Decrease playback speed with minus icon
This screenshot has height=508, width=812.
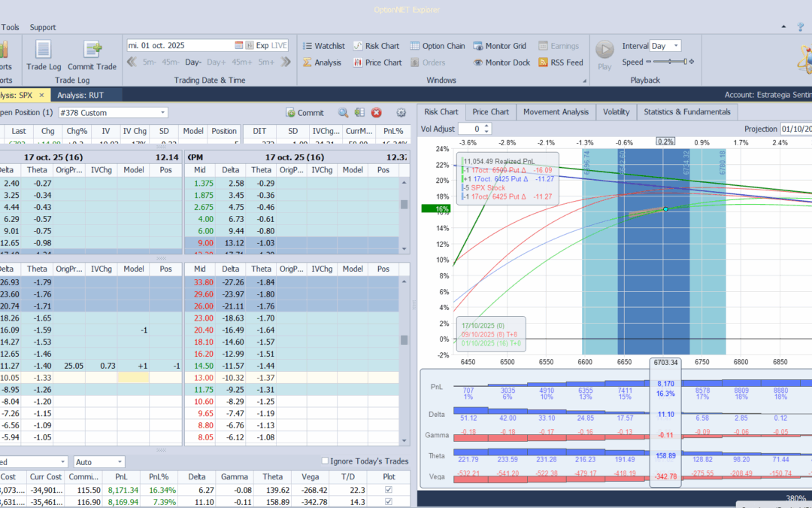click(648, 62)
